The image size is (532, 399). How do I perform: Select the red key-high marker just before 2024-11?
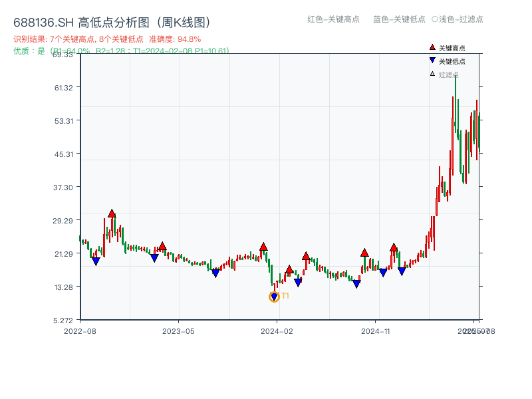[364, 253]
